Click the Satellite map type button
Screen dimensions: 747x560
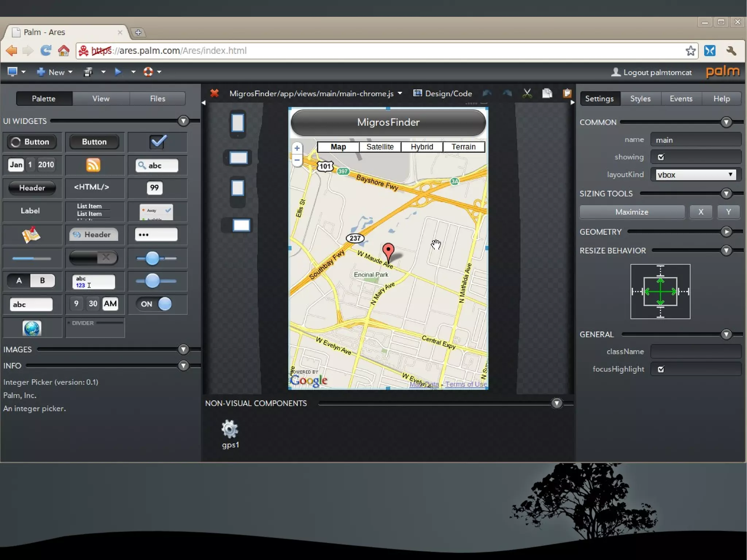(380, 147)
